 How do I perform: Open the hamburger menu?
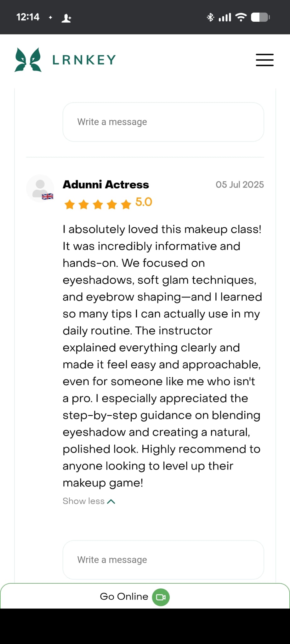point(264,60)
